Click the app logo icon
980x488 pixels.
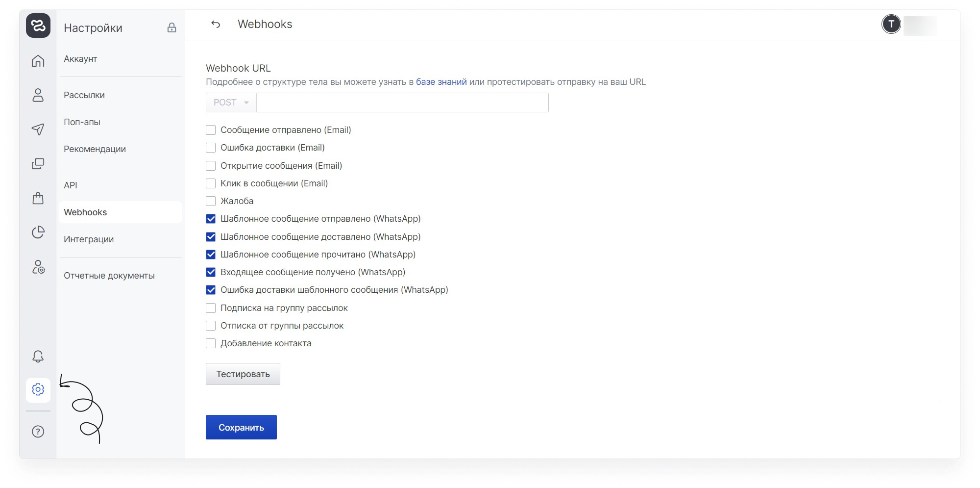click(38, 26)
